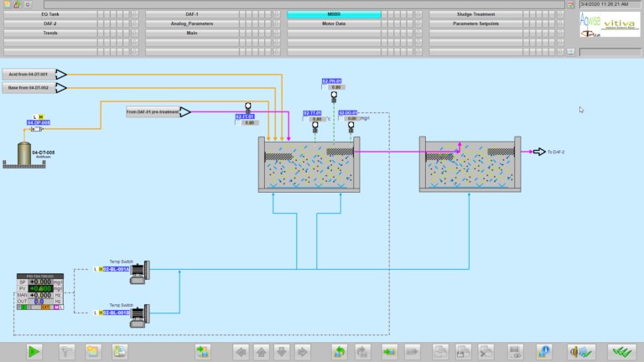This screenshot has height=362, width=644.
Task: Switch to the Sludge Treatment screen
Action: coord(475,14)
